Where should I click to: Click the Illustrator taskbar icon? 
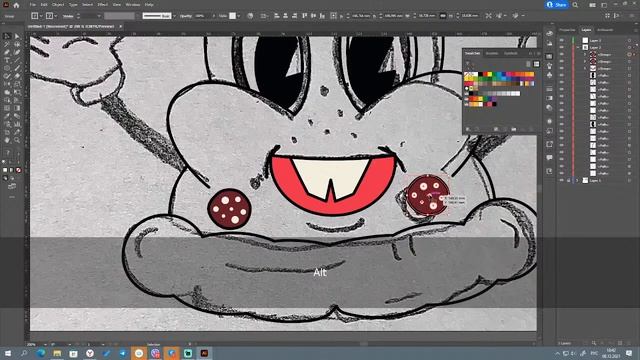(204, 353)
